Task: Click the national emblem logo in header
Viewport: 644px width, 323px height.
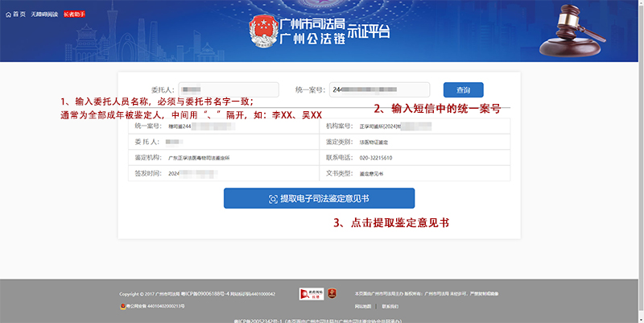Action: click(264, 31)
